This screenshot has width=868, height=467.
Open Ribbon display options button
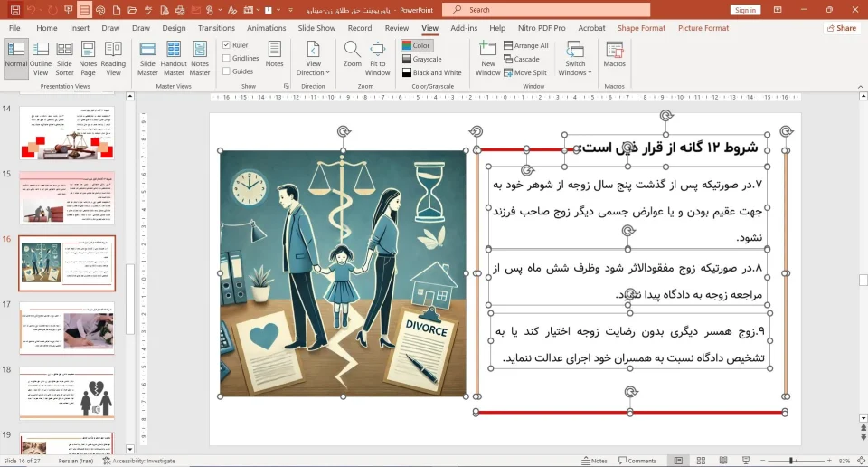pyautogui.click(x=778, y=10)
